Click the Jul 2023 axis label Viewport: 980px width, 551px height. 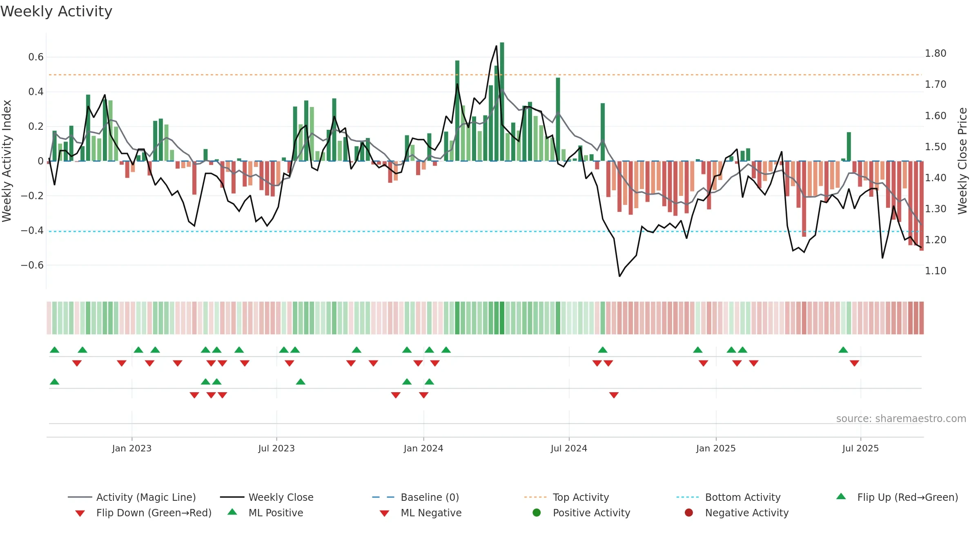pyautogui.click(x=276, y=449)
